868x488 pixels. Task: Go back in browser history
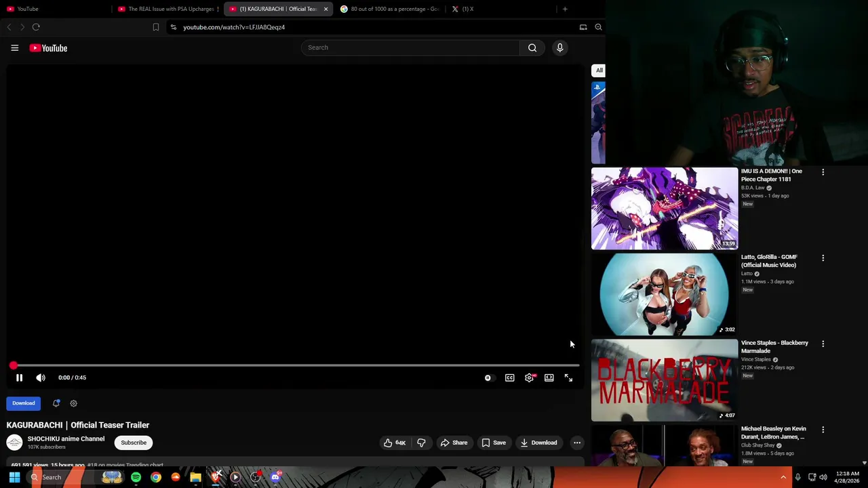pos(9,27)
